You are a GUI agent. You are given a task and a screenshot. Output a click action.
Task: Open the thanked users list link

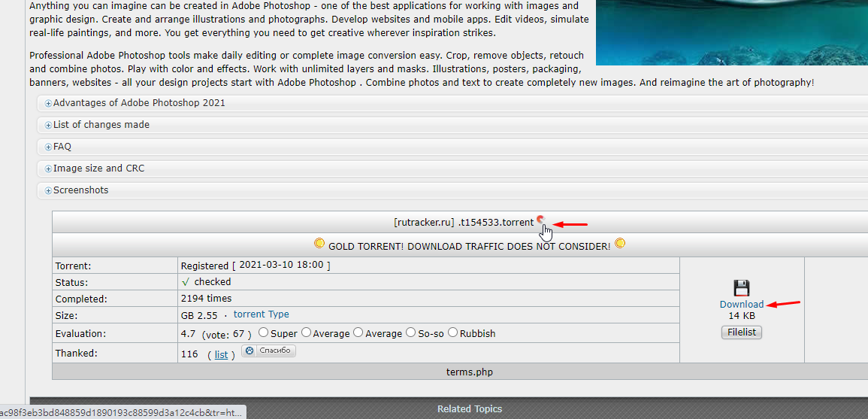[x=222, y=355]
